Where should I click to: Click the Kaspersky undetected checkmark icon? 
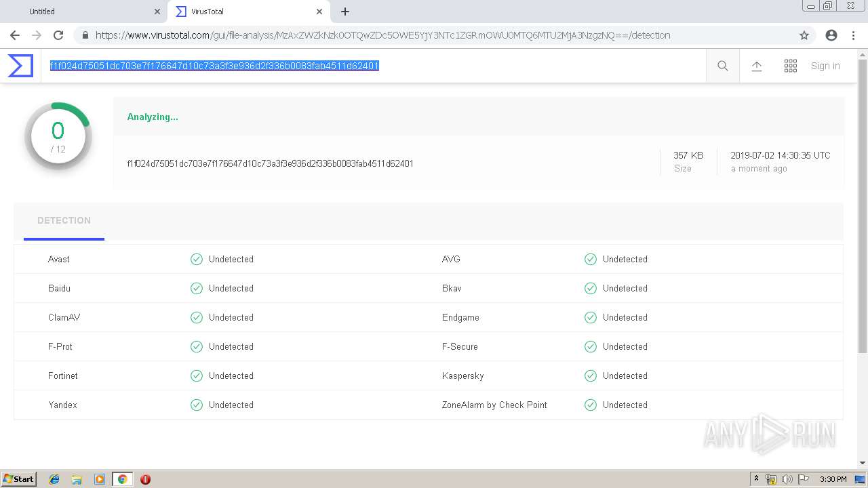(x=591, y=375)
